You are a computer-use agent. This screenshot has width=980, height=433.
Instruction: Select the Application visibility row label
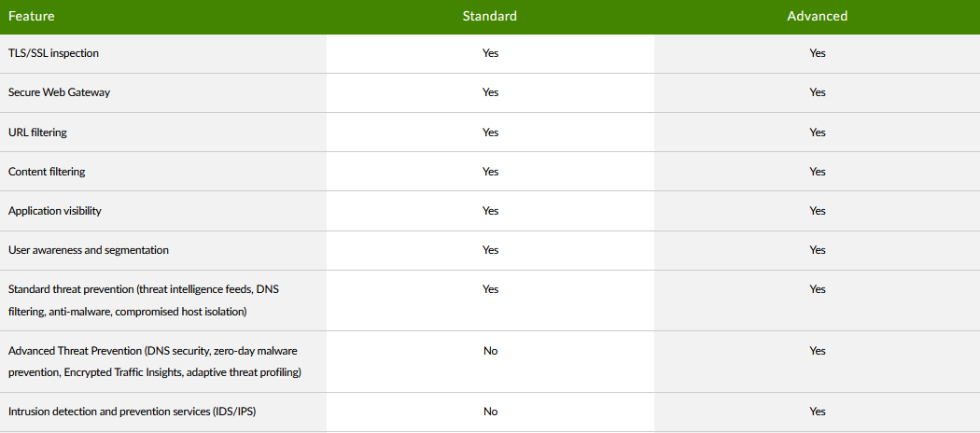tap(55, 211)
